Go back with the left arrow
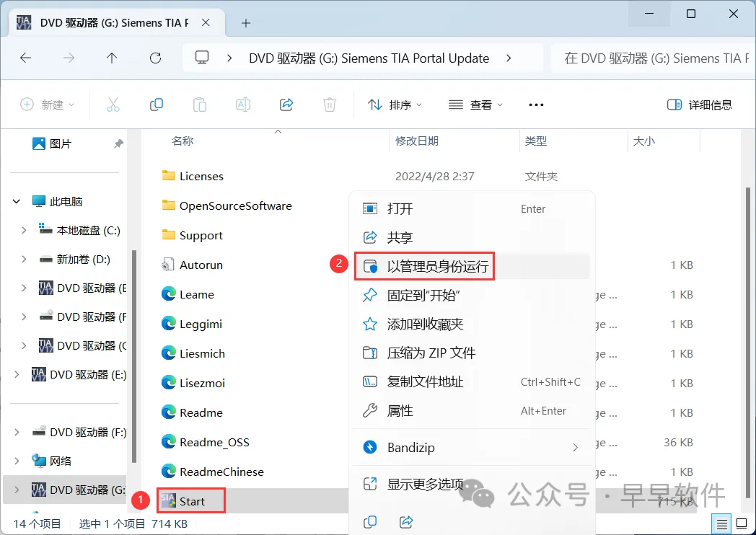The width and height of the screenshot is (756, 535). (25, 58)
